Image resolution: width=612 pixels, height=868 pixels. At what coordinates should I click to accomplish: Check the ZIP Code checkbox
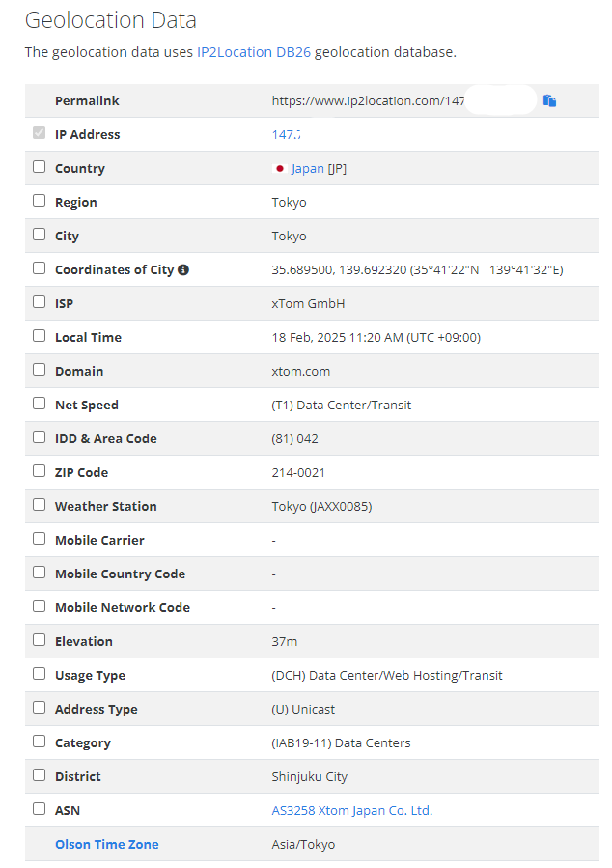coord(39,470)
